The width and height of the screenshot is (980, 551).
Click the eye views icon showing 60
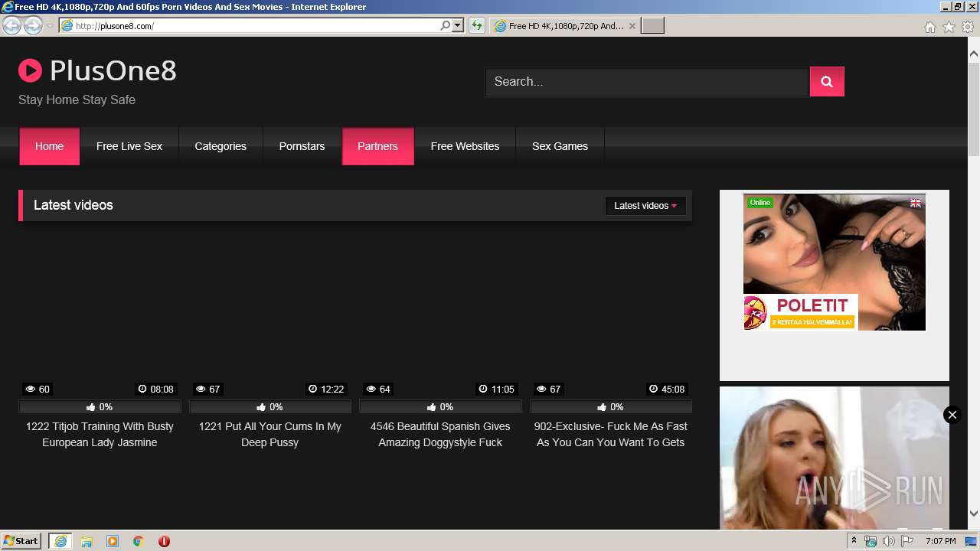click(29, 390)
